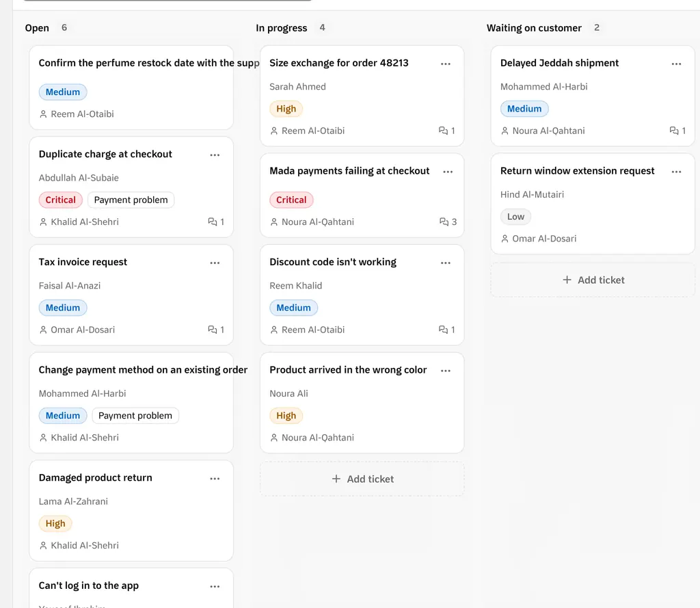Image resolution: width=700 pixels, height=608 pixels.
Task: Click assignee icon on perfume restock card
Action: 43,114
